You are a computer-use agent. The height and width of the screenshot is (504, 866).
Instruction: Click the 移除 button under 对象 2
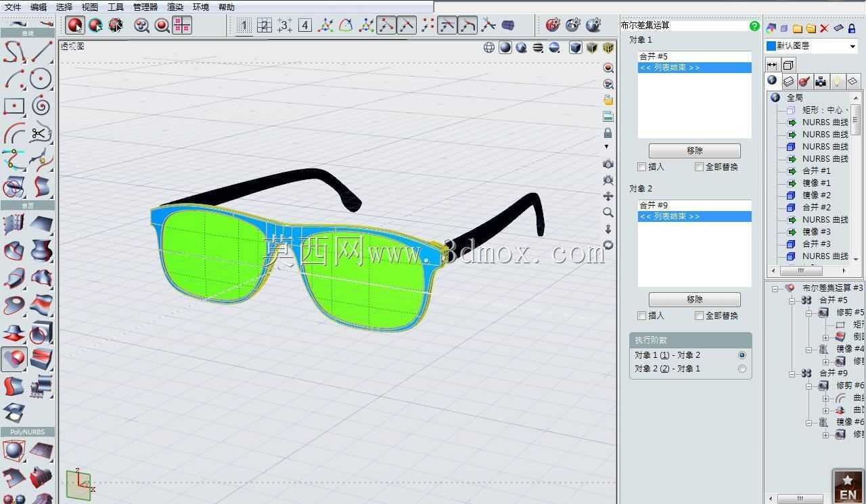pyautogui.click(x=695, y=299)
